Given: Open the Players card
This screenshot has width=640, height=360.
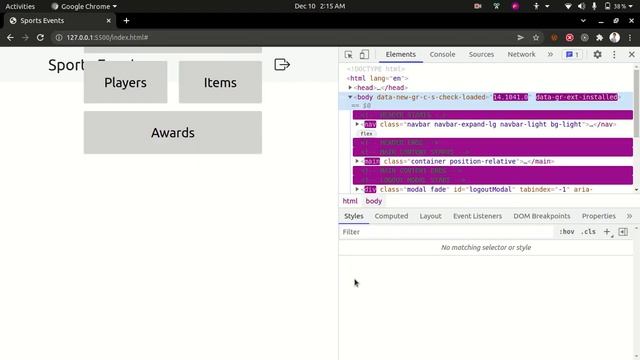Looking at the screenshot, I should (x=125, y=82).
